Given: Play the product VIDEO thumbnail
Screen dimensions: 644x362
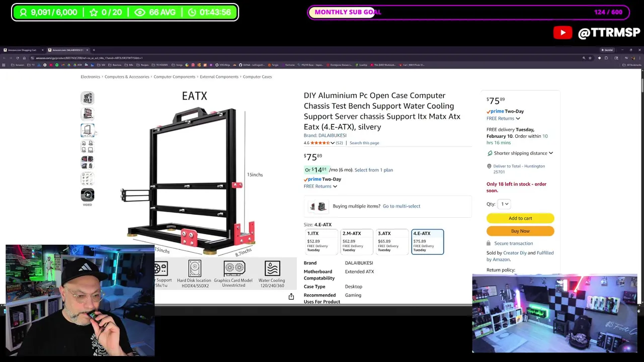Looking at the screenshot, I should point(88,195).
